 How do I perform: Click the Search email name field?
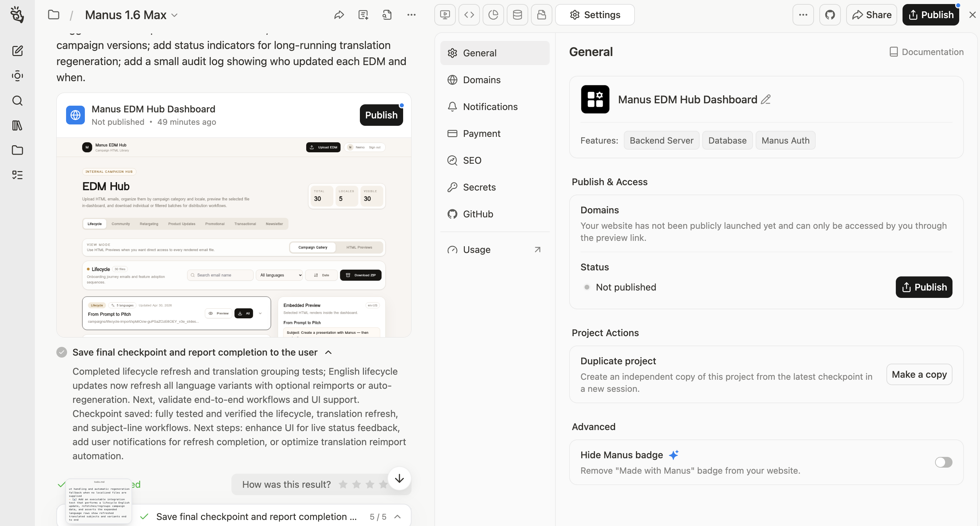(x=220, y=275)
